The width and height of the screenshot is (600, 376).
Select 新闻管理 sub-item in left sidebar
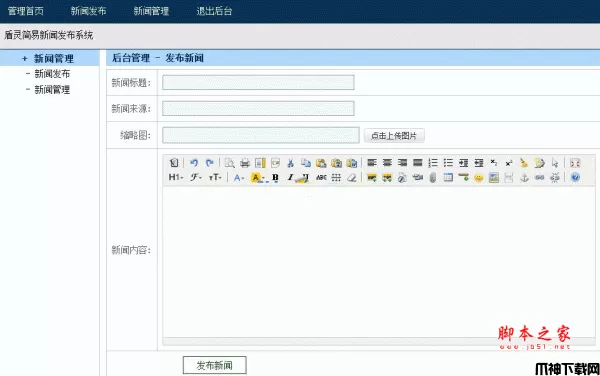point(52,90)
